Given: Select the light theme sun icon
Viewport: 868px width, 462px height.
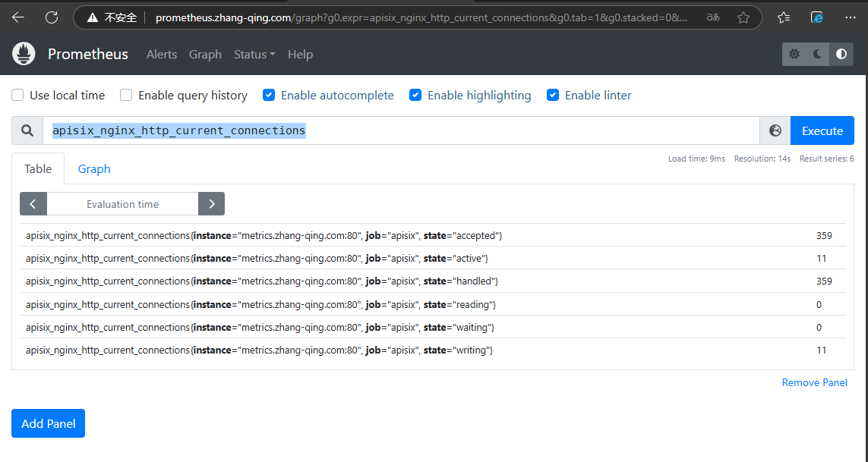Looking at the screenshot, I should point(794,54).
